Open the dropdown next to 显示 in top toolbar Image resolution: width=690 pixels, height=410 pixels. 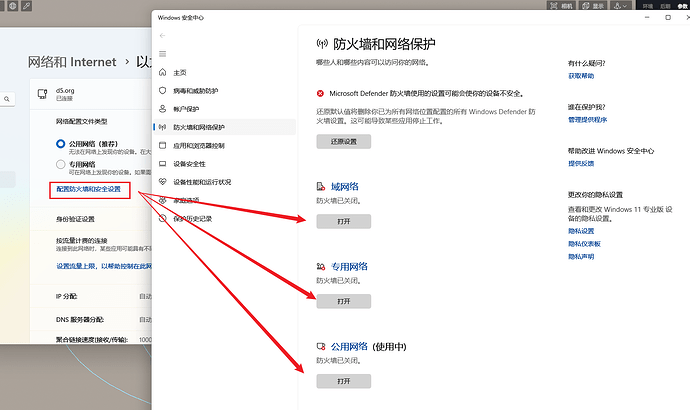point(620,5)
